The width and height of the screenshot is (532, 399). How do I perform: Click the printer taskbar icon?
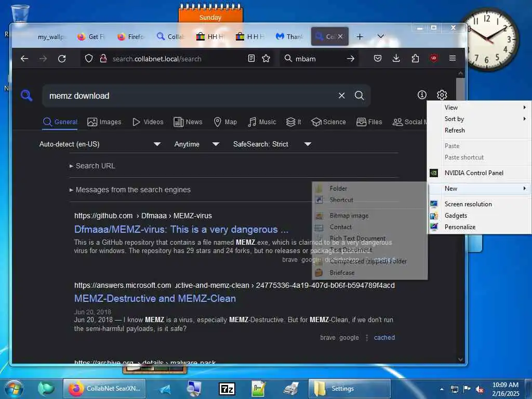pos(291,389)
